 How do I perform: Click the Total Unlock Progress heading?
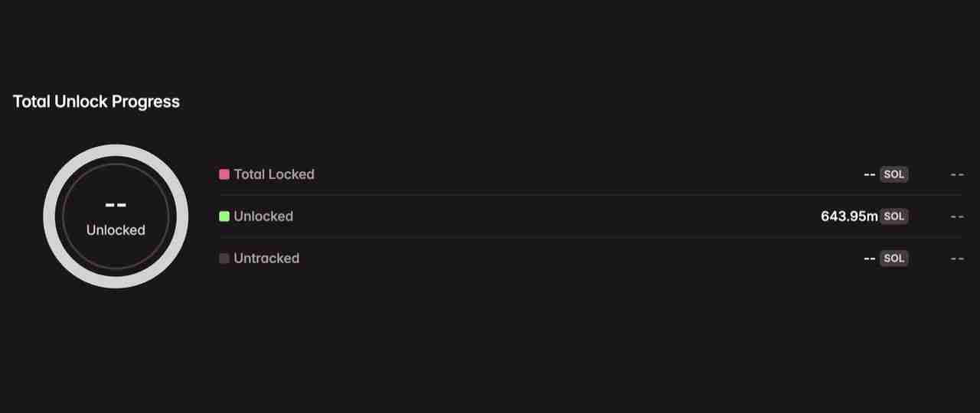point(96,102)
